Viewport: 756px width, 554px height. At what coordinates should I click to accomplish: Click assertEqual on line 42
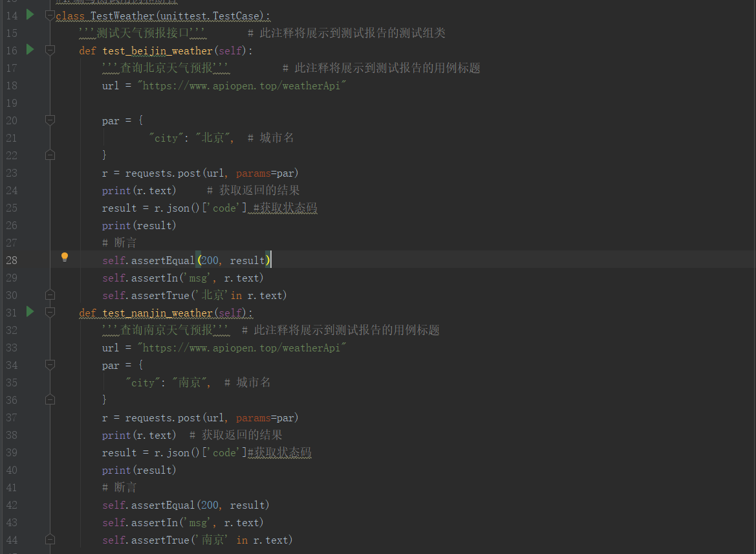click(x=163, y=505)
